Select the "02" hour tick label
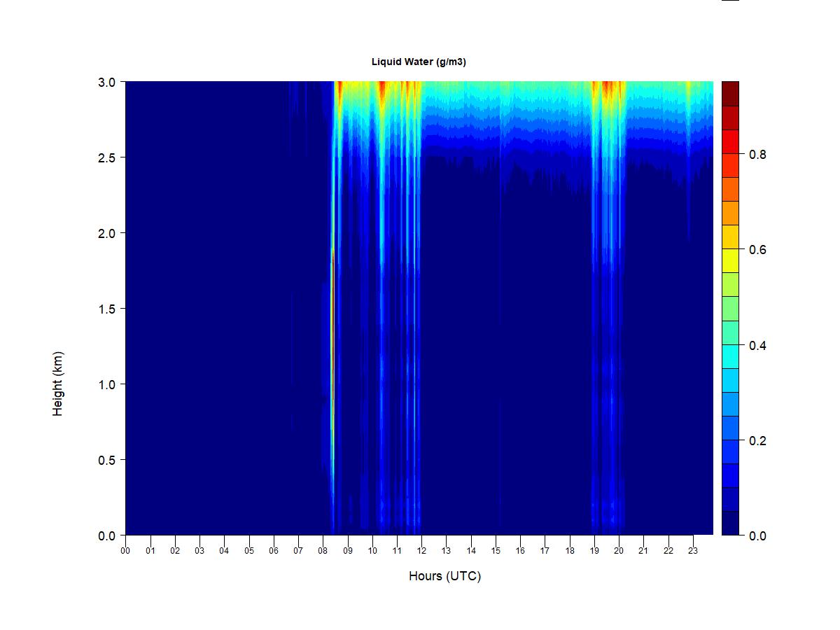840x630 pixels. tap(175, 551)
